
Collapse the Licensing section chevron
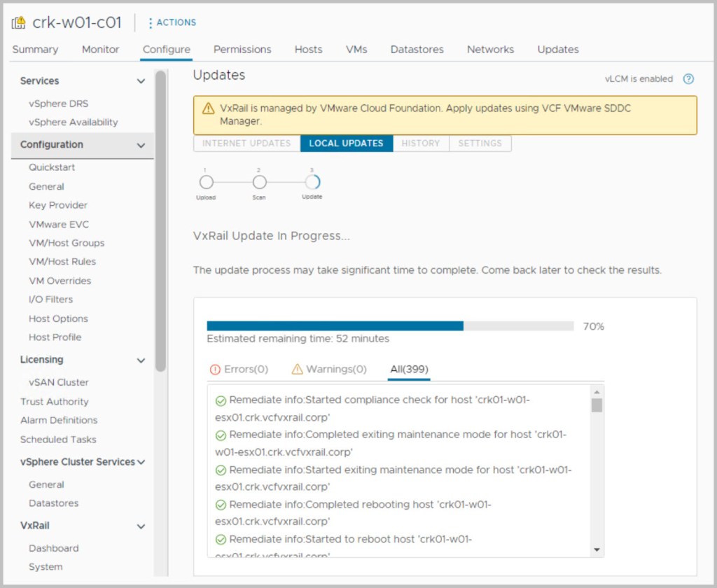[x=141, y=360]
